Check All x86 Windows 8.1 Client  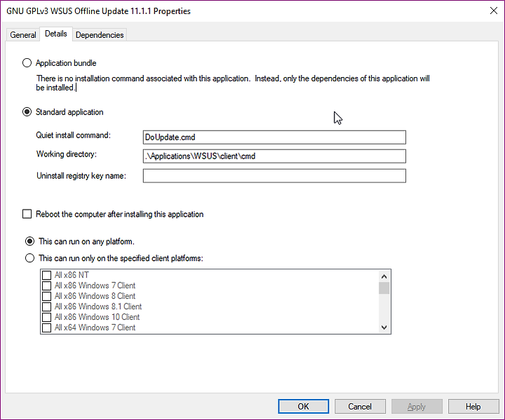click(47, 306)
